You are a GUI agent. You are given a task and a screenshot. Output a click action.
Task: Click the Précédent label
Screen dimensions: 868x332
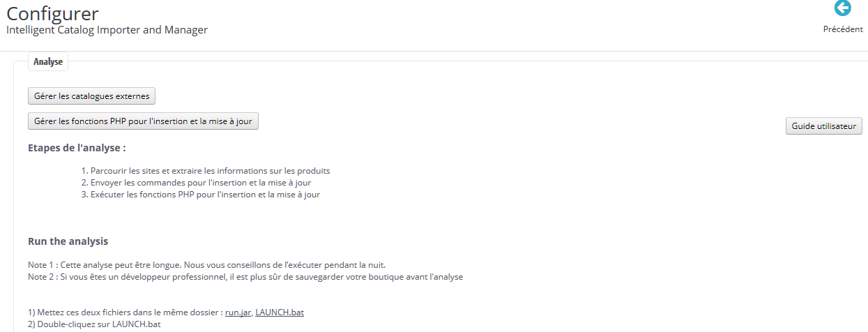pyautogui.click(x=843, y=29)
